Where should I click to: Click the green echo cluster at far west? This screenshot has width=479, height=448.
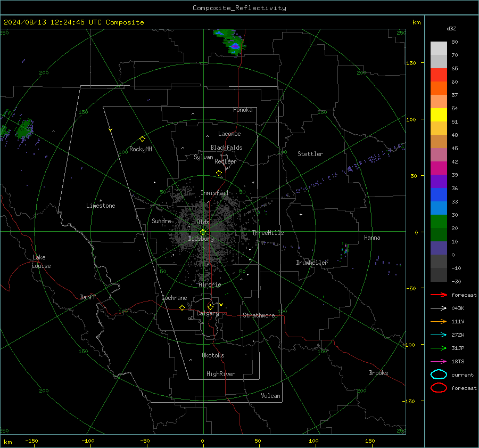[x=24, y=129]
